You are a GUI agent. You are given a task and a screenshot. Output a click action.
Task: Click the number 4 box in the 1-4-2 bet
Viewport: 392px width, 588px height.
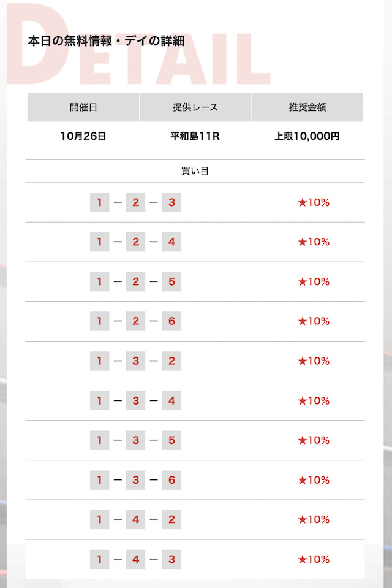coord(135,520)
